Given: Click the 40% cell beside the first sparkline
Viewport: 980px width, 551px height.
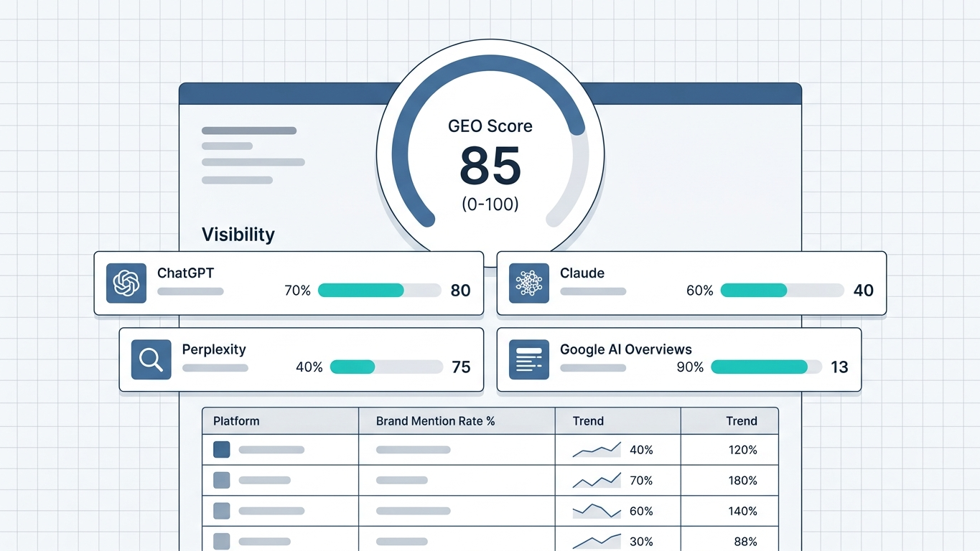Looking at the screenshot, I should 641,450.
